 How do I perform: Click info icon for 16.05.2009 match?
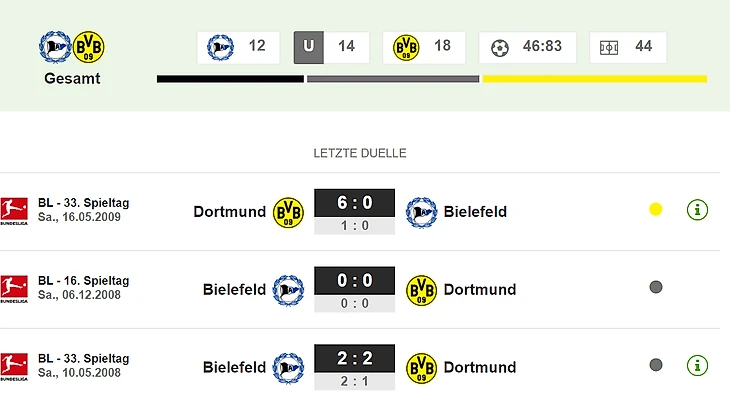(x=697, y=210)
